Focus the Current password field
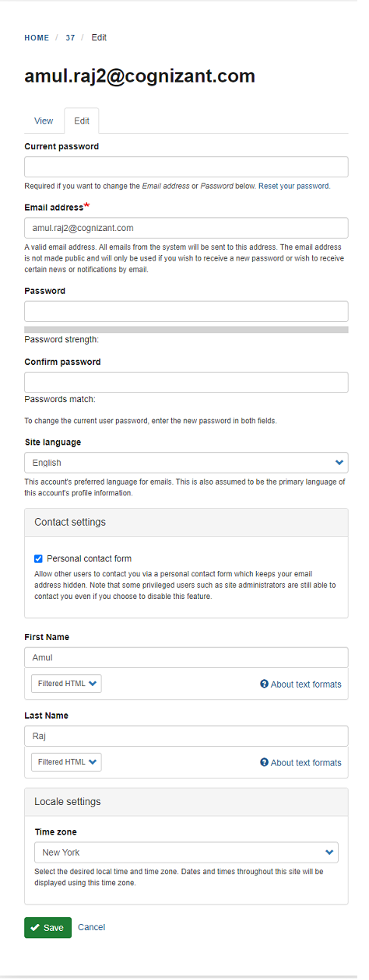369x980 pixels. tap(186, 167)
